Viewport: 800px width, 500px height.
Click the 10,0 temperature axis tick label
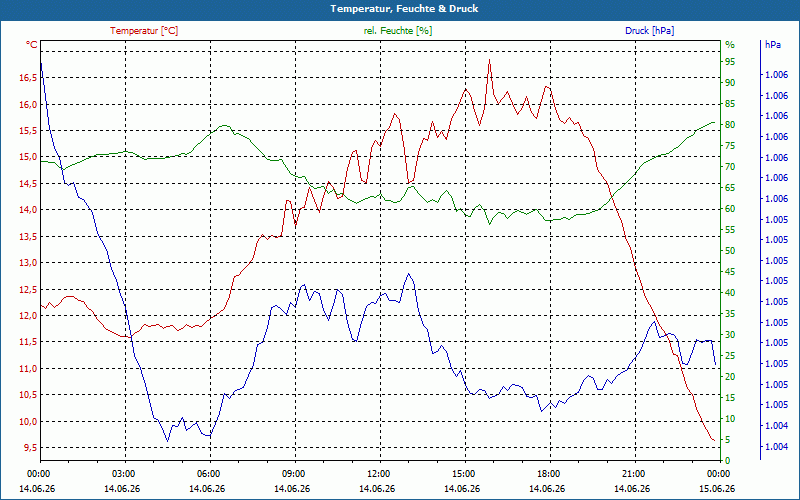point(28,421)
